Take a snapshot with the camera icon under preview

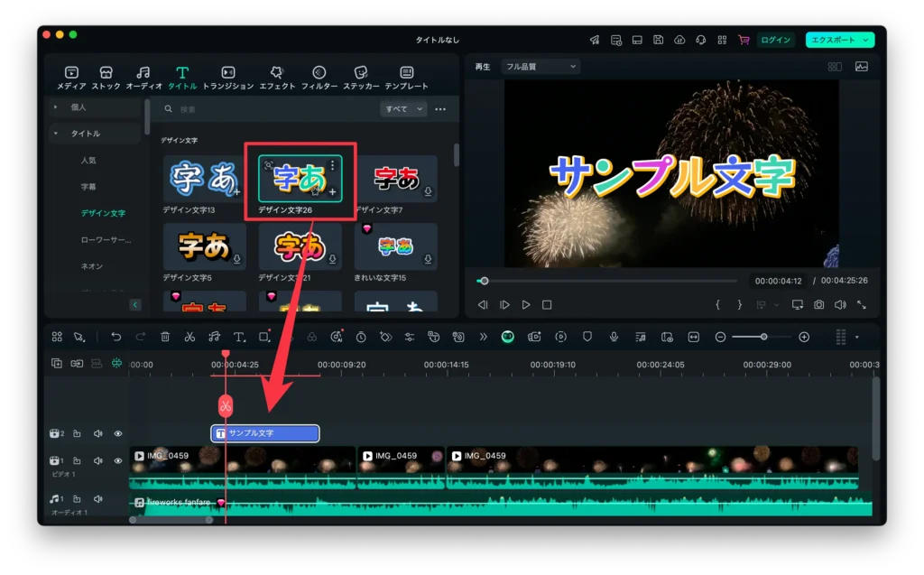pyautogui.click(x=818, y=304)
